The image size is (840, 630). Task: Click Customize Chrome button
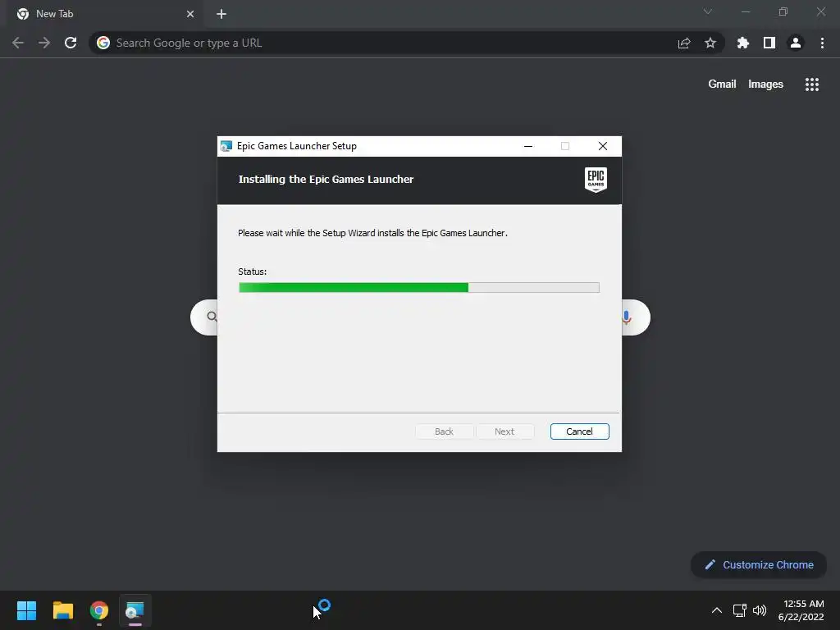pos(759,564)
